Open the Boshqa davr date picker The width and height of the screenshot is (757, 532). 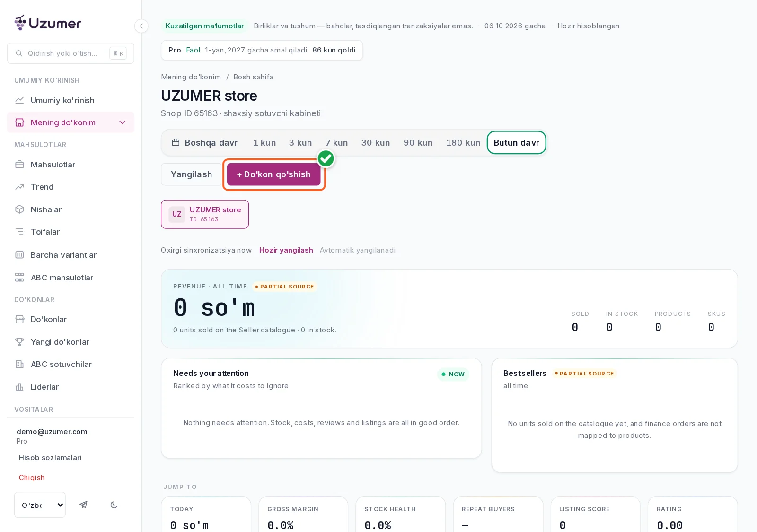204,143
